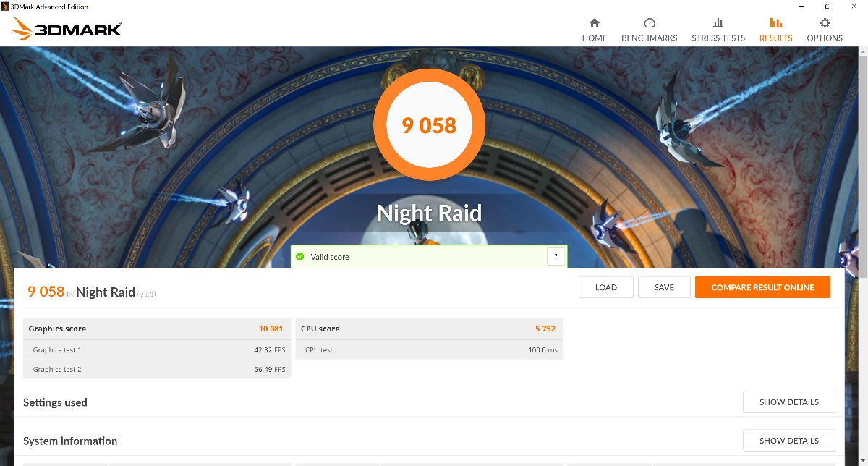Click the Graphics score row
This screenshot has width=868, height=466.
click(x=156, y=329)
